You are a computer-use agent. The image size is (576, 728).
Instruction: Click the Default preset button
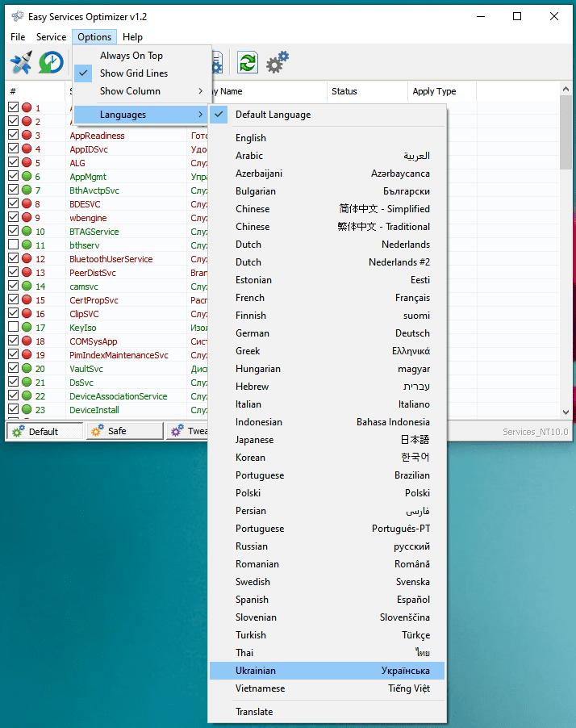coord(45,431)
